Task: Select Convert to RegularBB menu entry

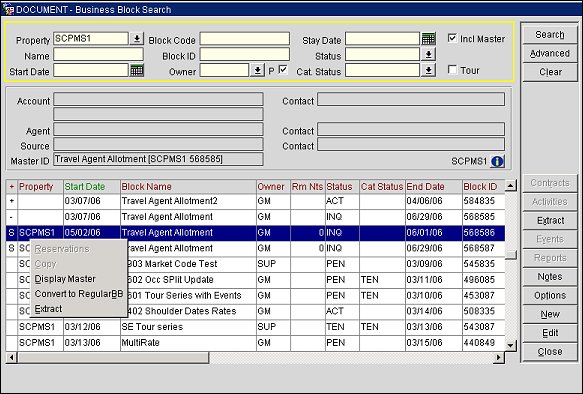Action: pyautogui.click(x=78, y=294)
